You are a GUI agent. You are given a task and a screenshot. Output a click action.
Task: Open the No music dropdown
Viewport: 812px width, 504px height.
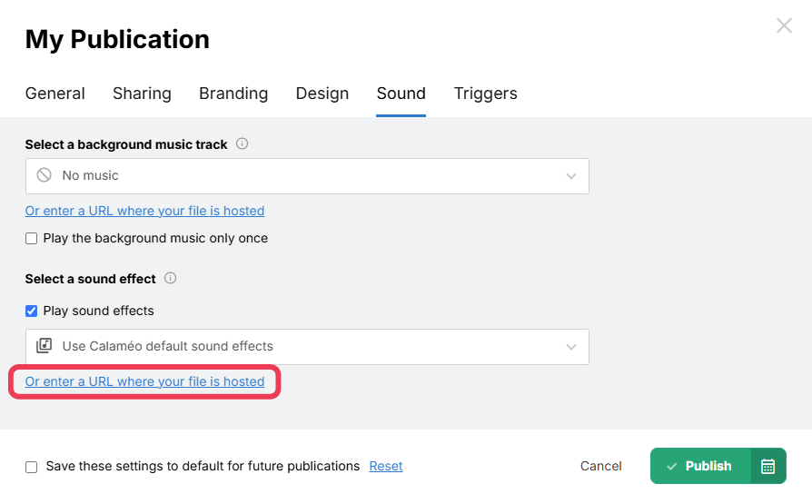[x=307, y=176]
